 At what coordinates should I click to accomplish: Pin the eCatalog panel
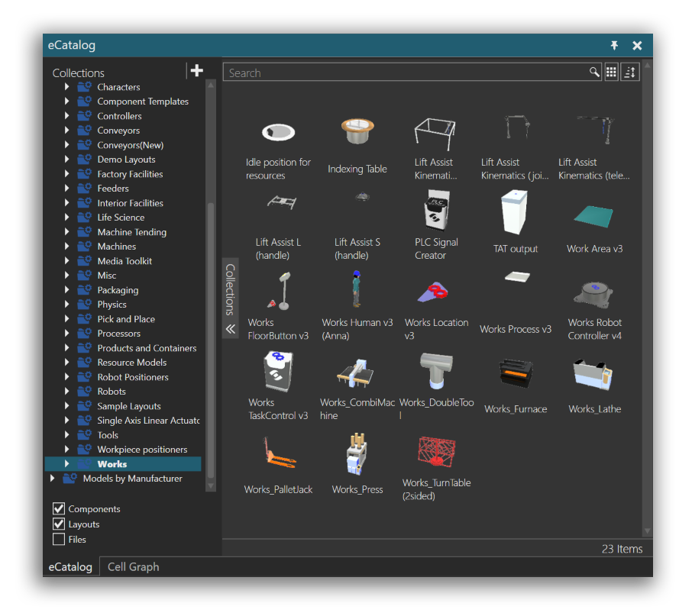tap(614, 45)
